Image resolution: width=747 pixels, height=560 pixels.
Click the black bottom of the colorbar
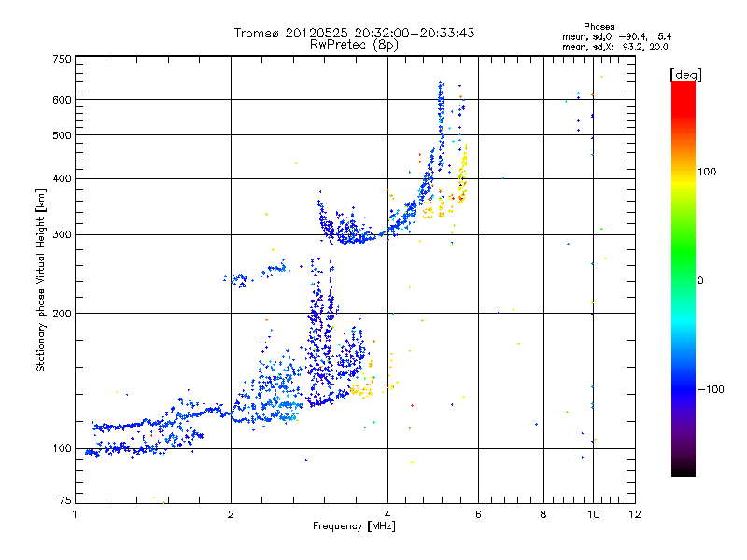[684, 469]
